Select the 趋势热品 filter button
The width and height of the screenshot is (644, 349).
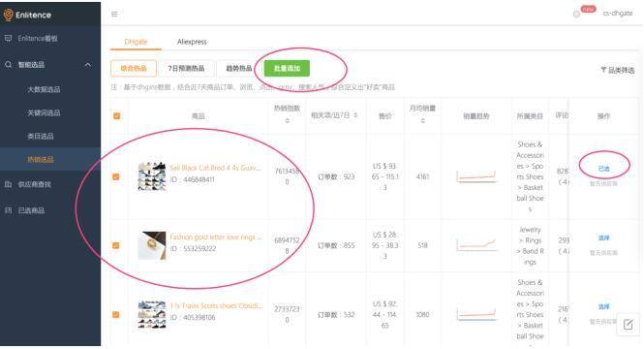(x=238, y=68)
